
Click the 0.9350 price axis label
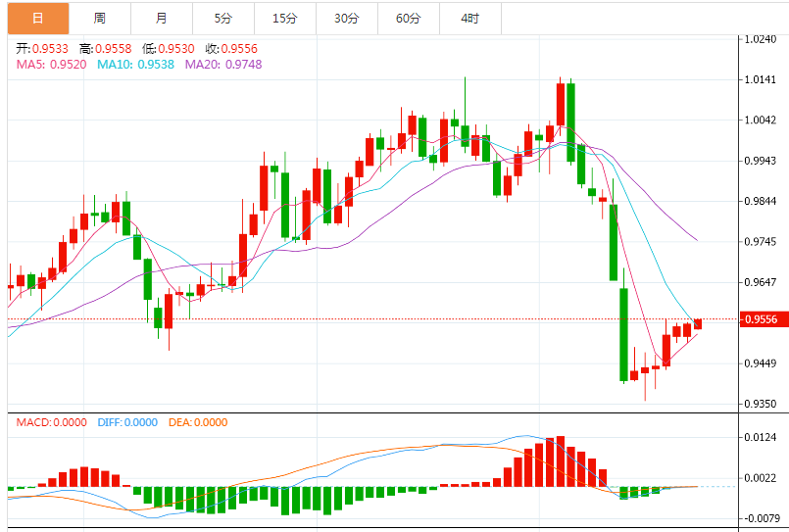(x=761, y=404)
